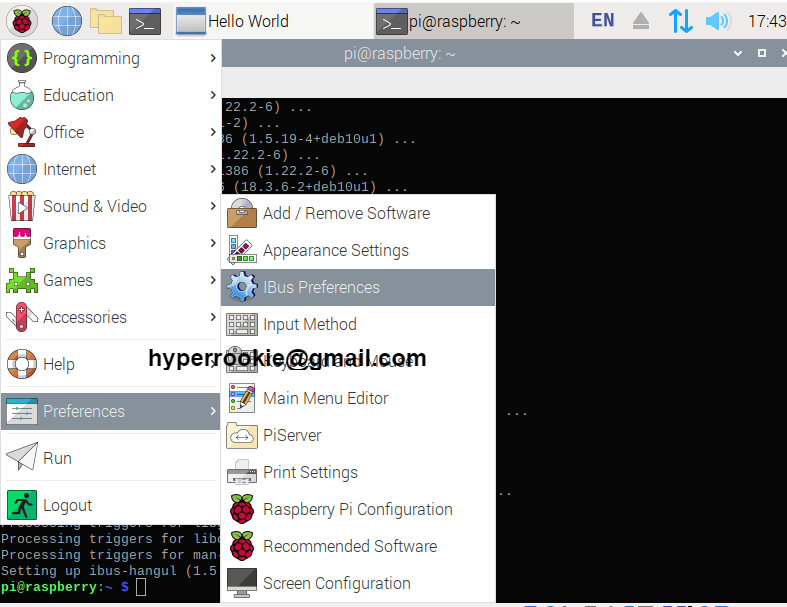Open the Graphics menu category
787x607 pixels.
[x=111, y=243]
